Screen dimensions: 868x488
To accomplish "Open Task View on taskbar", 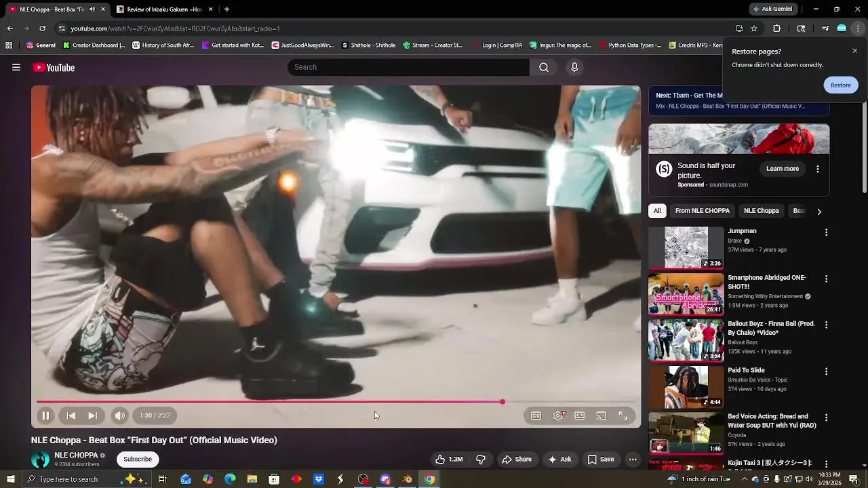I will (x=163, y=479).
